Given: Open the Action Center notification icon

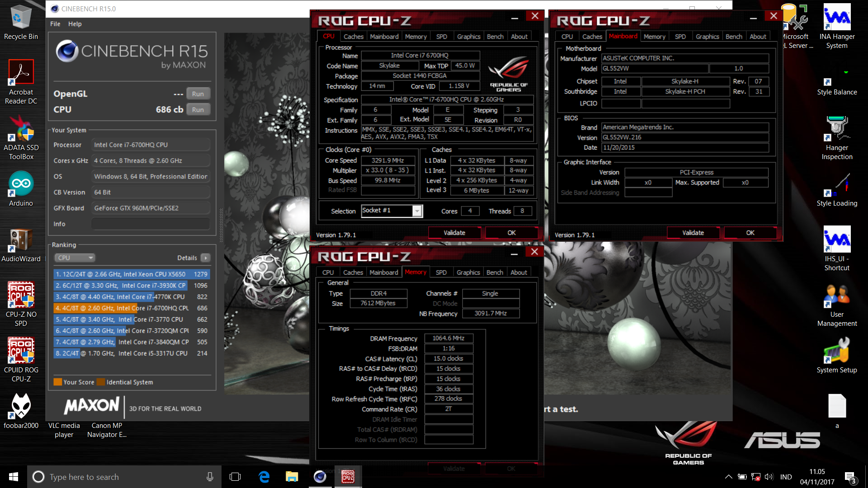Looking at the screenshot, I should click(x=850, y=477).
